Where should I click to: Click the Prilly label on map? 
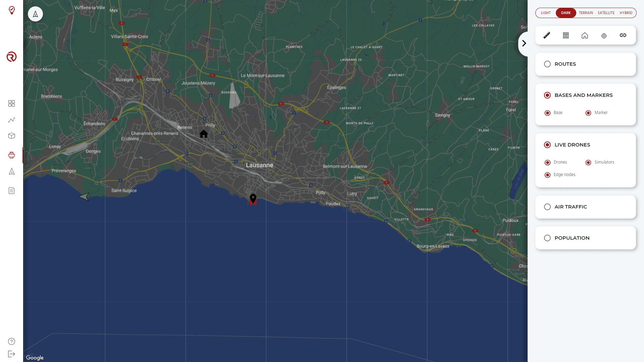tap(210, 125)
